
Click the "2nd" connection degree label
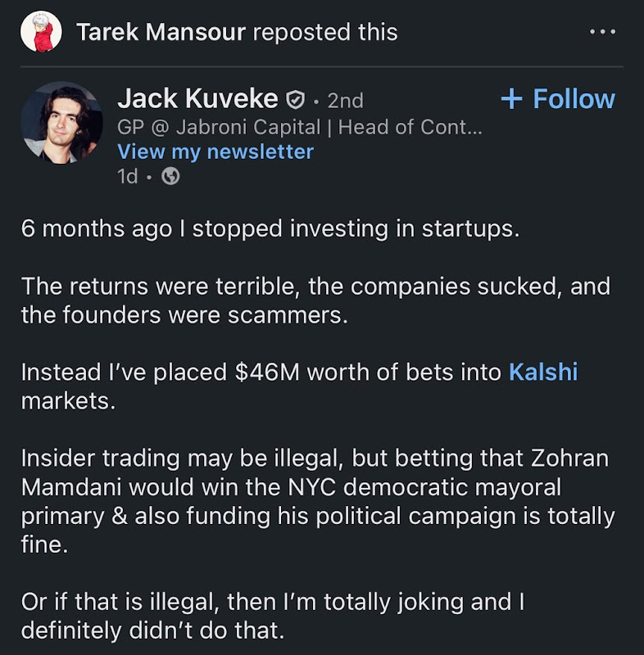tap(345, 100)
